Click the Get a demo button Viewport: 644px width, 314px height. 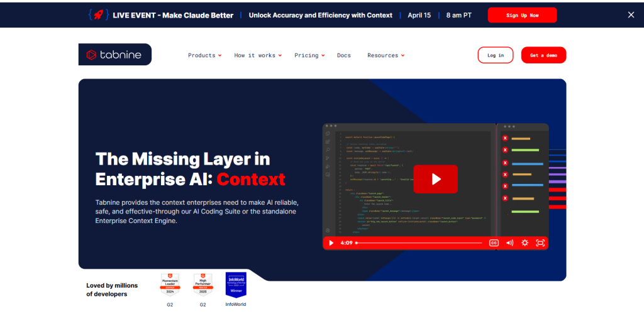[543, 55]
